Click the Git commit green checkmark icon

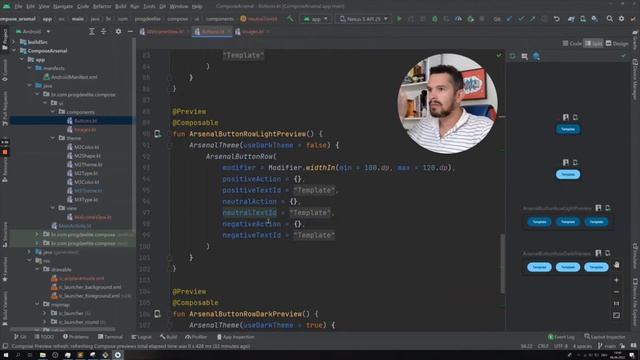(521, 19)
